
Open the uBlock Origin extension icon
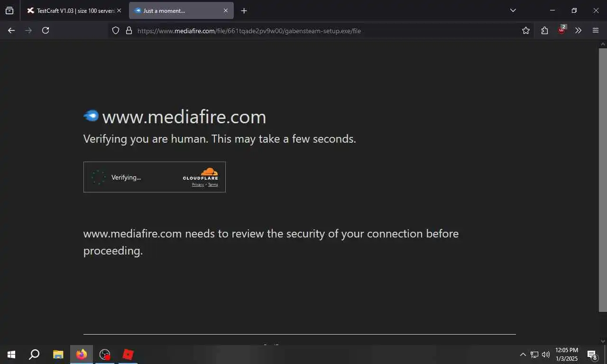(x=562, y=30)
